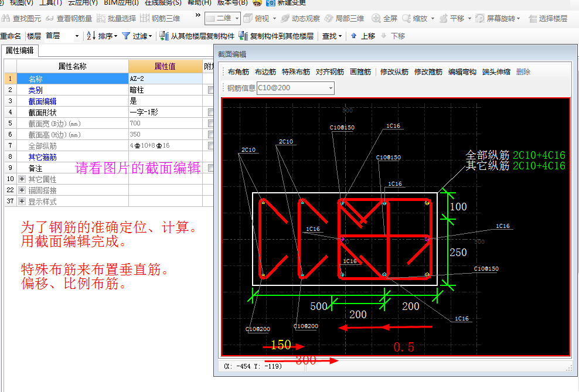
Task: Click the 过滤 funnel icon
Action: pyautogui.click(x=126, y=36)
